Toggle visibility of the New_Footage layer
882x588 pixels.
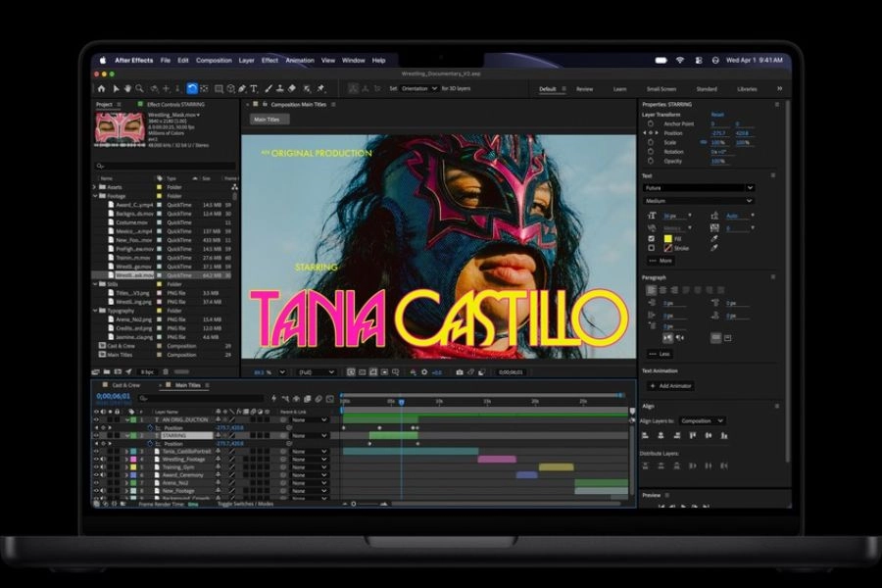(96, 491)
